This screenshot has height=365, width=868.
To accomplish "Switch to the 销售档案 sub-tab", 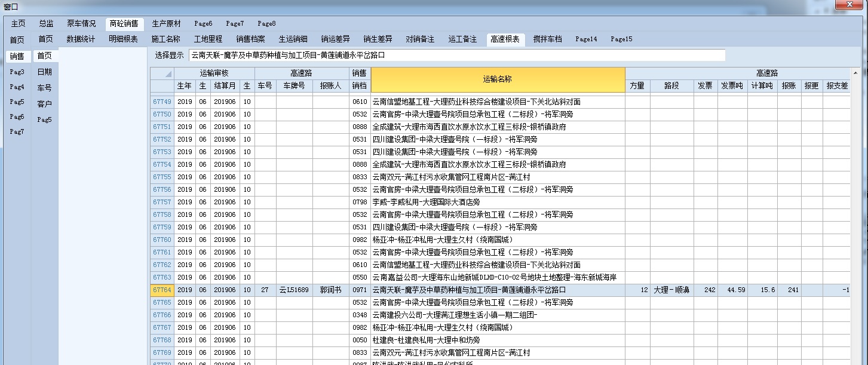I will click(250, 39).
